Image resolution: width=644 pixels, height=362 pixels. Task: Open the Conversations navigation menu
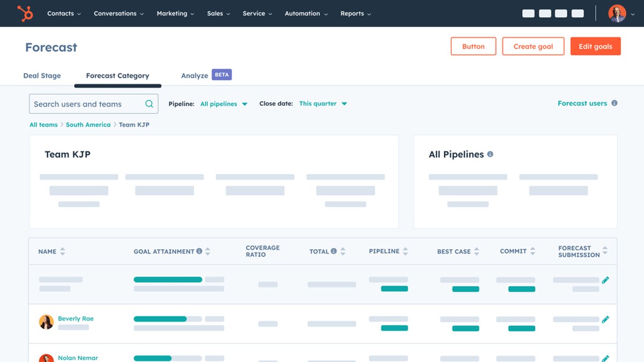pyautogui.click(x=119, y=13)
